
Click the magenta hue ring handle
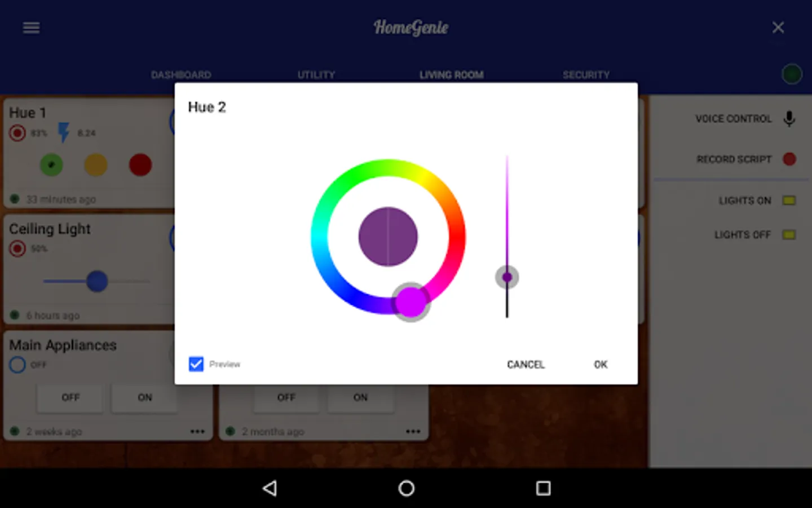point(411,302)
